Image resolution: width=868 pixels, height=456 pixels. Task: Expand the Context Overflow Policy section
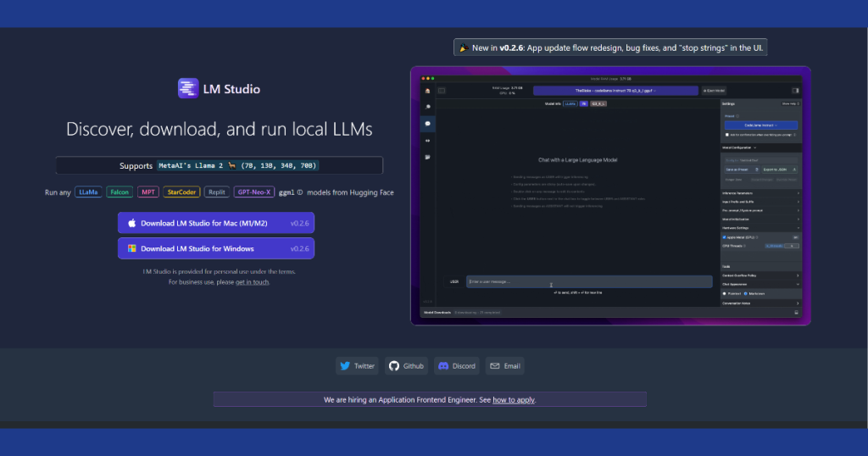pos(760,275)
